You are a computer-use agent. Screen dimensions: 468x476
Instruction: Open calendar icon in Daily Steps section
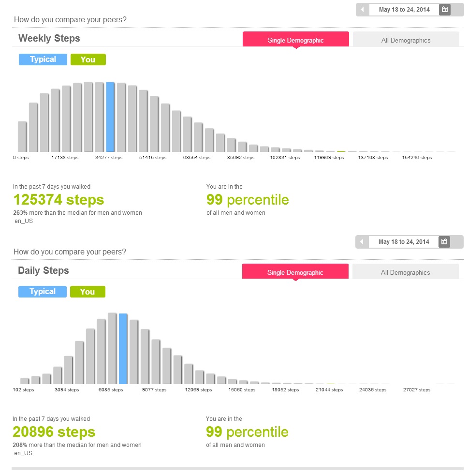(444, 242)
